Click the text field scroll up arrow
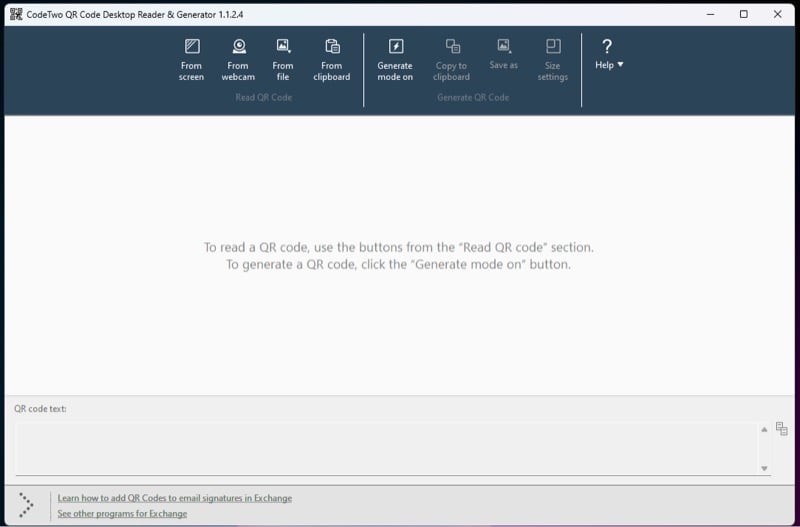 (x=764, y=430)
